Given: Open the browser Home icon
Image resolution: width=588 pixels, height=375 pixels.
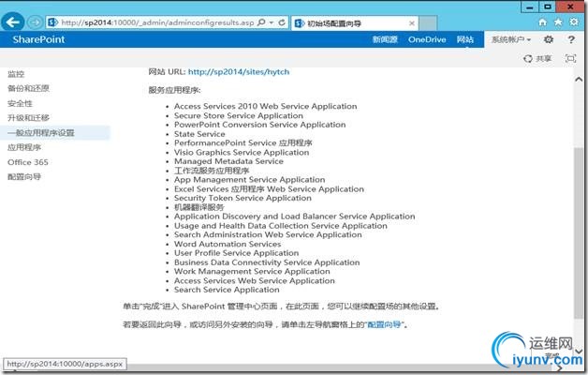Looking at the screenshot, I should click(542, 22).
